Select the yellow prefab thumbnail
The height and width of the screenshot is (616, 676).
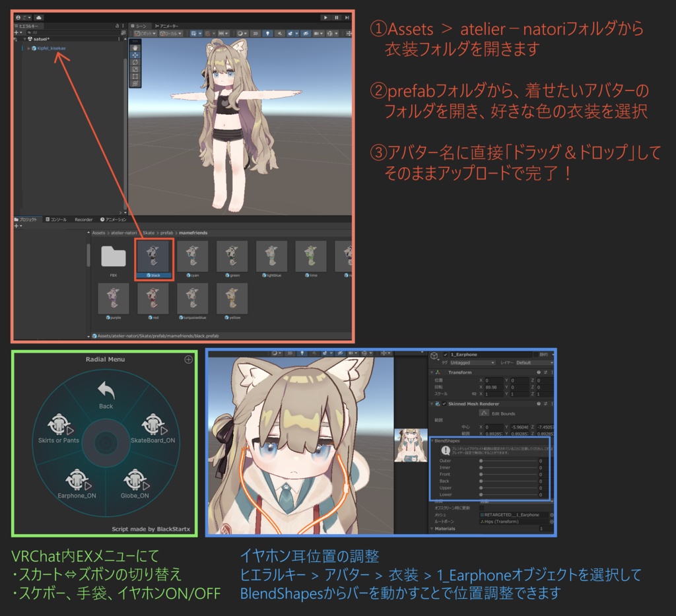pos(232,298)
